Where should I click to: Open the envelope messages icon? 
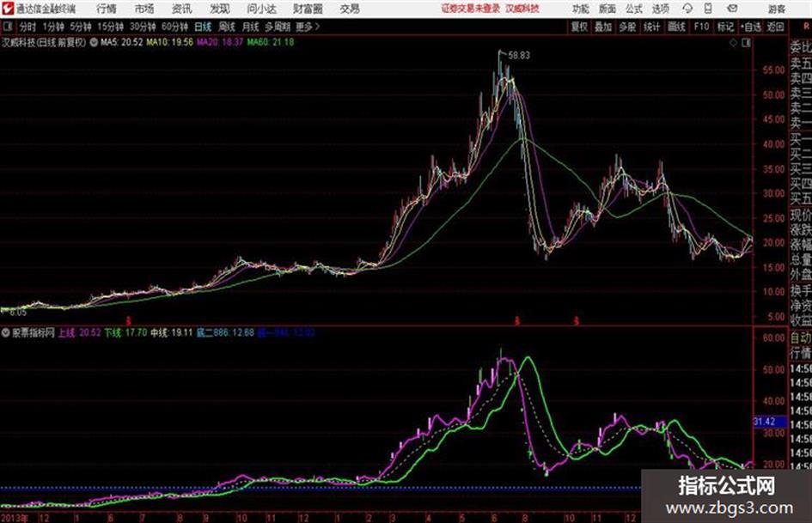pyautogui.click(x=732, y=9)
